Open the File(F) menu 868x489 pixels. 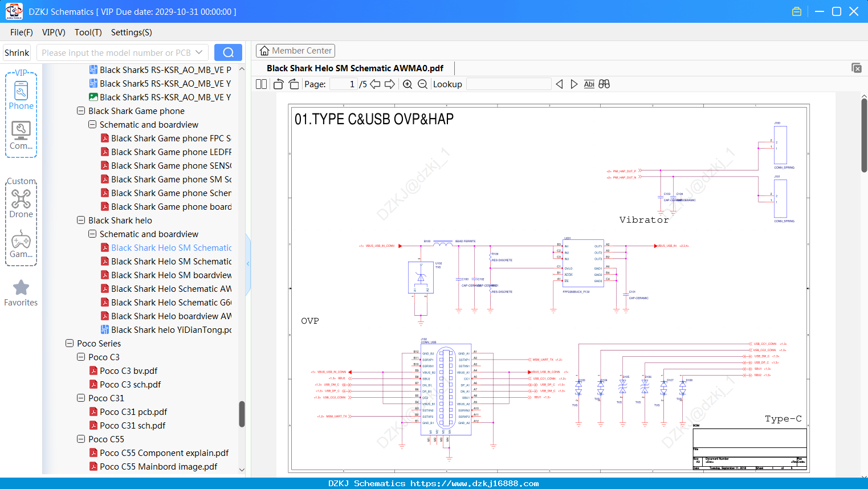(x=22, y=32)
